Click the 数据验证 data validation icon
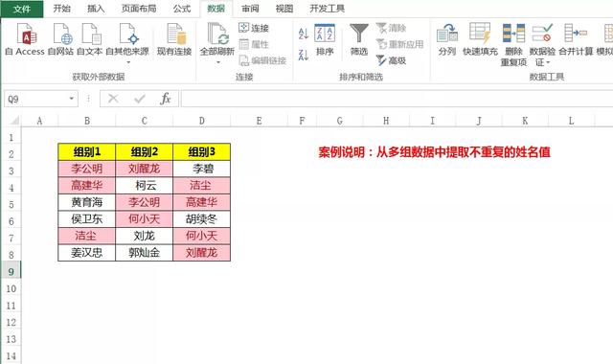This screenshot has width=613, height=364. pos(543,34)
